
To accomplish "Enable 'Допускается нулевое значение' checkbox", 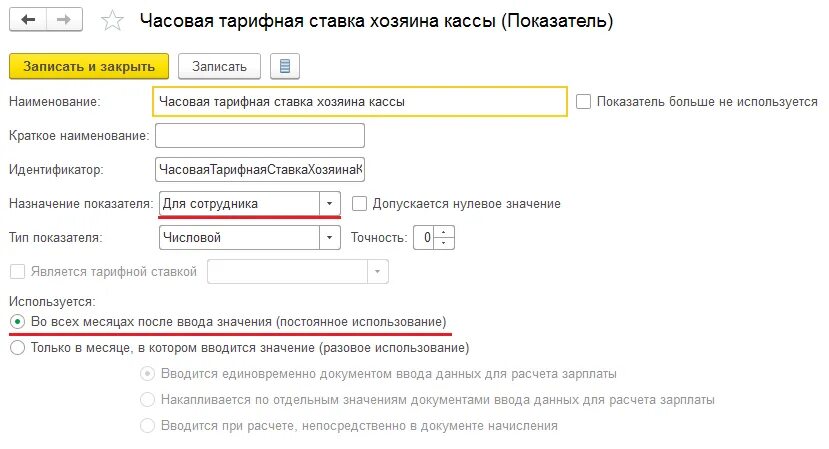I will click(x=359, y=203).
